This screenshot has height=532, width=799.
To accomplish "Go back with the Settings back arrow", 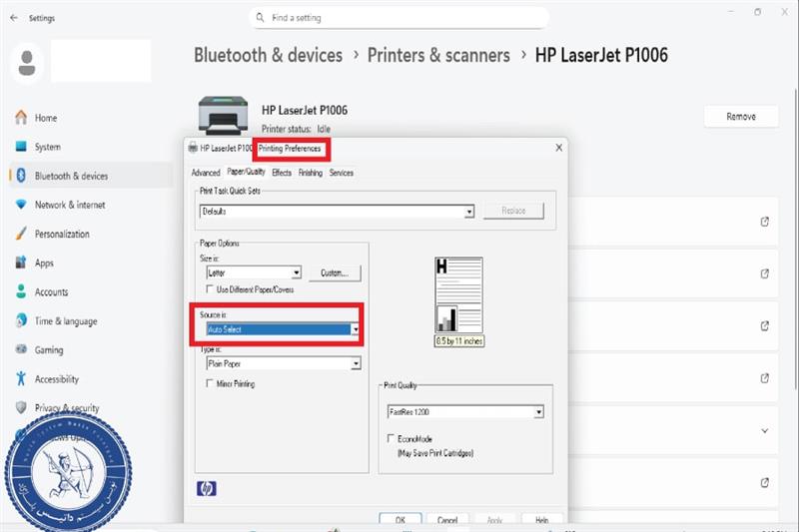I will (x=14, y=17).
